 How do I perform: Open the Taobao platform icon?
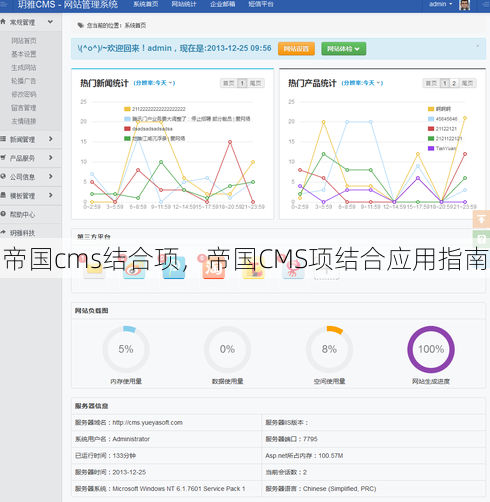tap(213, 269)
